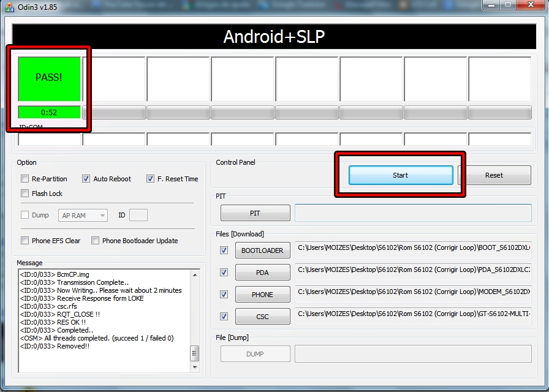This screenshot has width=549, height=392.
Task: Click the ID input field next to Dump
Action: (138, 215)
